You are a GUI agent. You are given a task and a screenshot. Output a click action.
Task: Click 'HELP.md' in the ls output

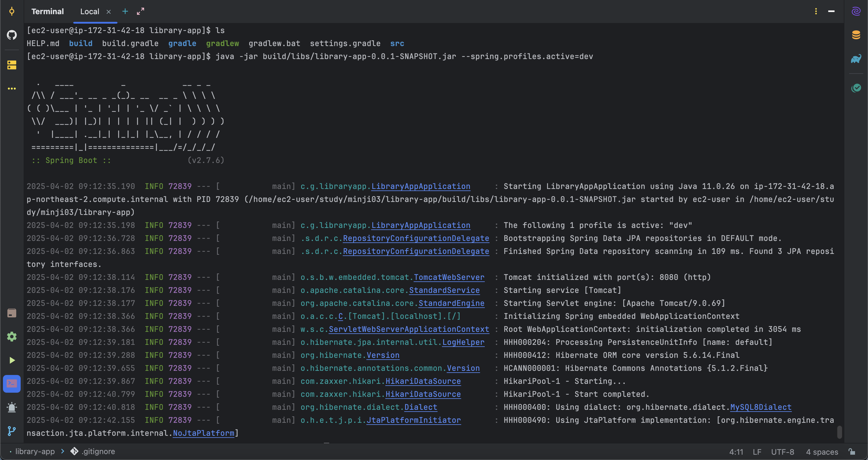(43, 43)
